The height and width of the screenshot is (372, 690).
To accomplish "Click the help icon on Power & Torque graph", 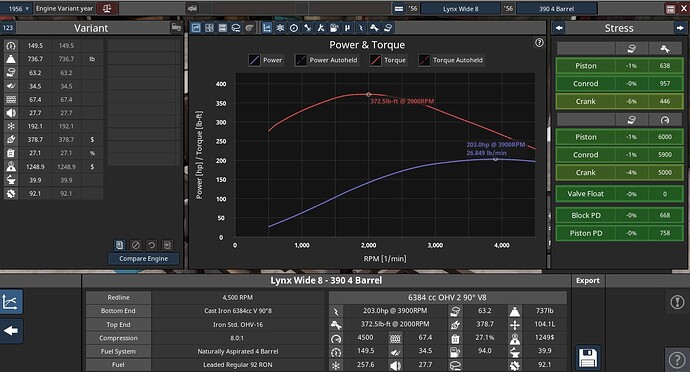I will point(539,43).
